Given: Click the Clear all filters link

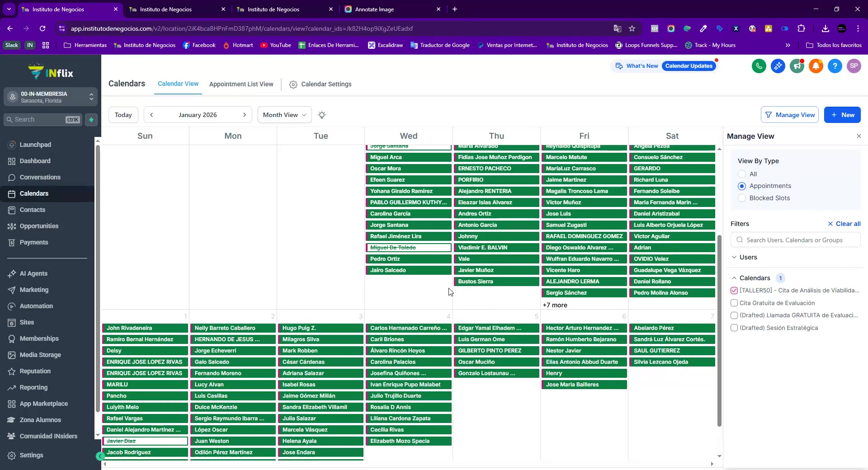Looking at the screenshot, I should (844, 224).
